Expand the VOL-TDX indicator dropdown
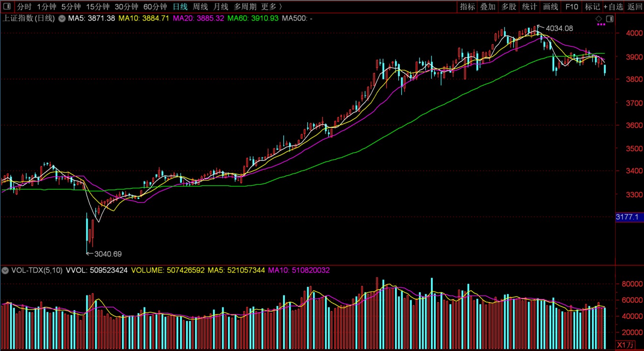Viewport: 644px width, 351px height. coord(5,271)
